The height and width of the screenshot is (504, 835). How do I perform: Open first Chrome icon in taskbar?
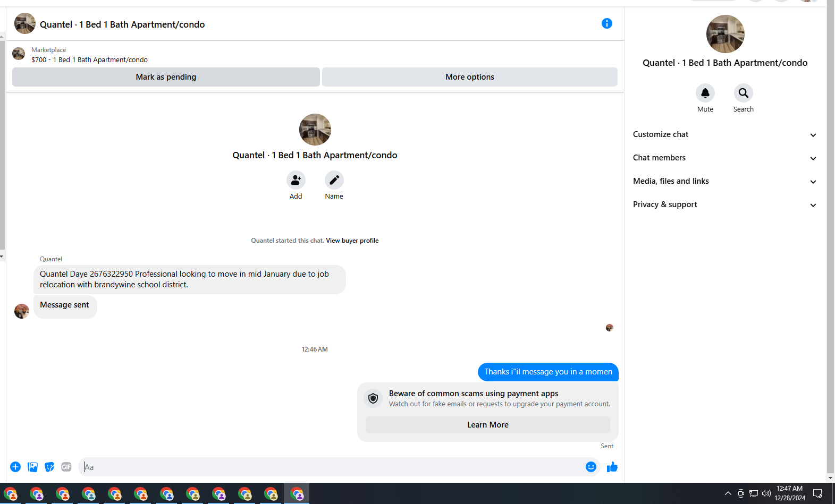[11, 494]
